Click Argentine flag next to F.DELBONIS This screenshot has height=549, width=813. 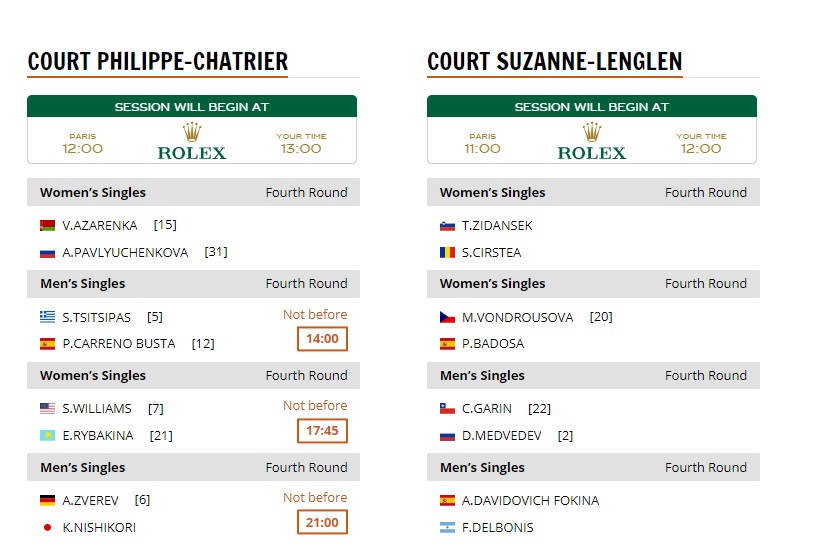click(447, 528)
